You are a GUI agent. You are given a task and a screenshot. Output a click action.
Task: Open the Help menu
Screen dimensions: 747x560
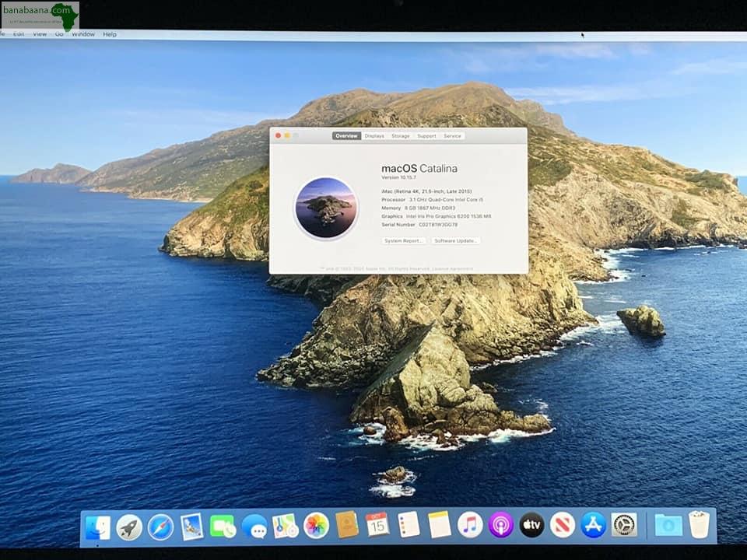point(110,34)
